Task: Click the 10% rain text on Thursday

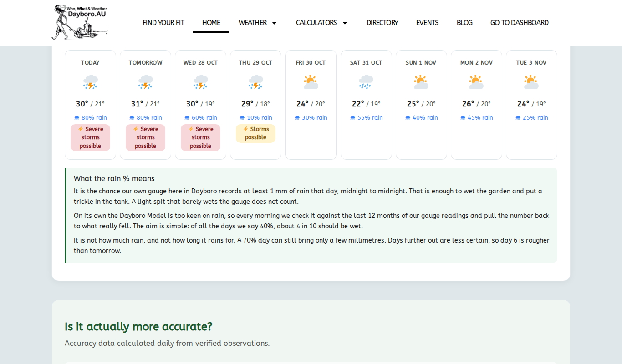Action: click(x=255, y=118)
